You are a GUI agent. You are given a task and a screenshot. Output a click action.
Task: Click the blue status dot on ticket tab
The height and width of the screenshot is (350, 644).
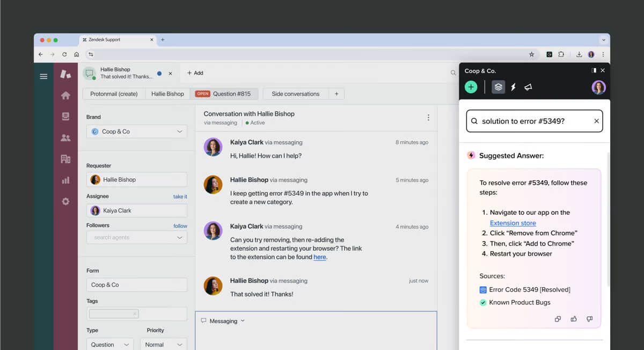click(159, 74)
